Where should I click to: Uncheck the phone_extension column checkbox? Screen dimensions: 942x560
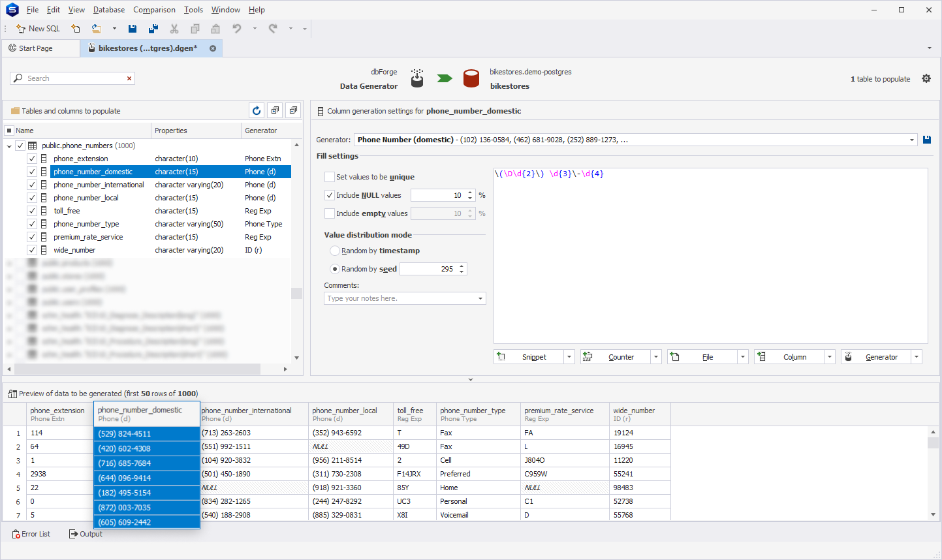31,159
